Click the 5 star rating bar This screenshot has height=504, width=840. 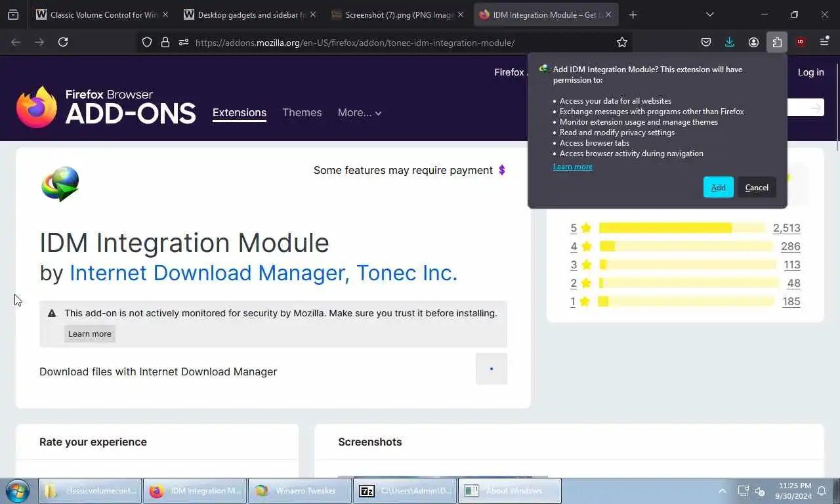682,228
